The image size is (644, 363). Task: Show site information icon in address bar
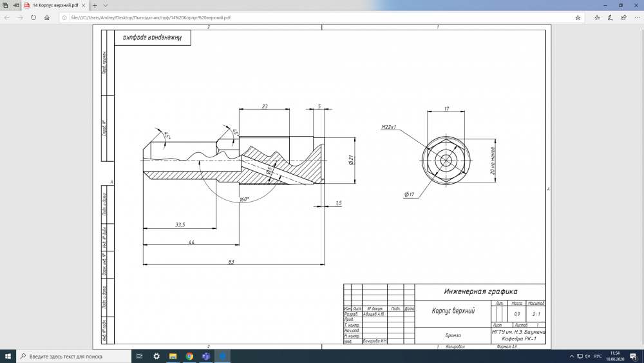64,17
